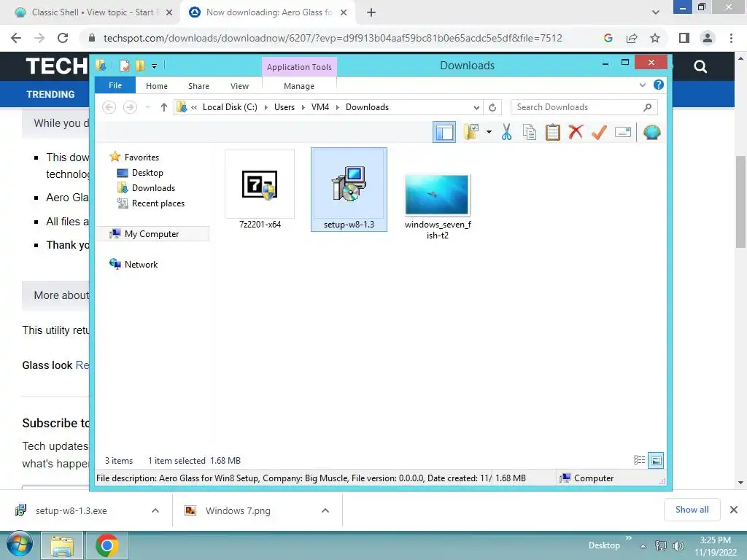Screen dimensions: 747x560
Task: Expand the ribbon with the chevron
Action: pyautogui.click(x=642, y=85)
